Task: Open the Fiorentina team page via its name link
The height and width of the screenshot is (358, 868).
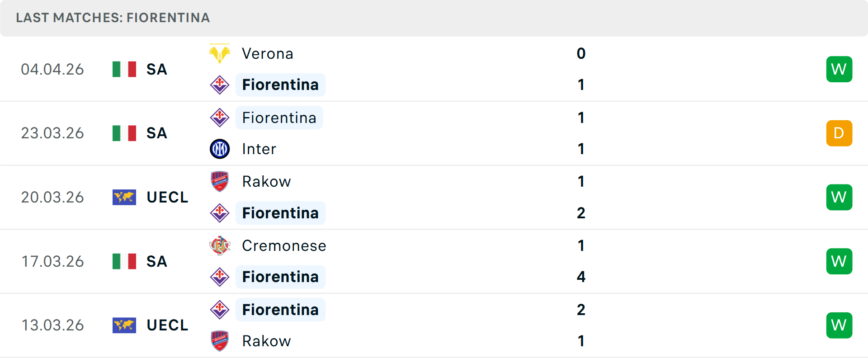Action: pyautogui.click(x=280, y=85)
